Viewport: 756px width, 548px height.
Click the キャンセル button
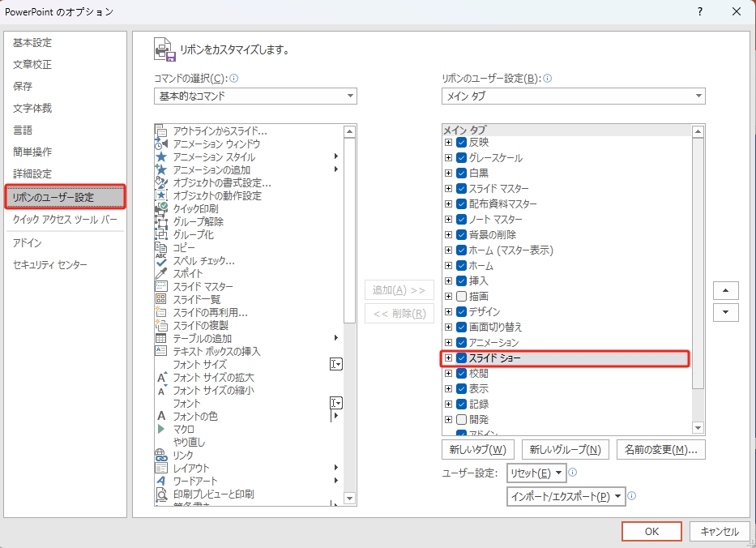coord(720,531)
